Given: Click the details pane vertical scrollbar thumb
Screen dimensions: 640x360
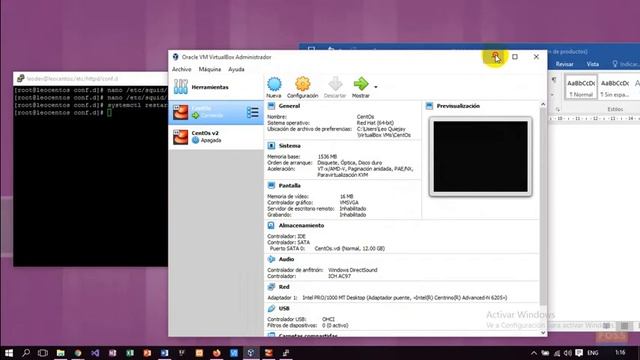Looking at the screenshot, I should pos(543,206).
